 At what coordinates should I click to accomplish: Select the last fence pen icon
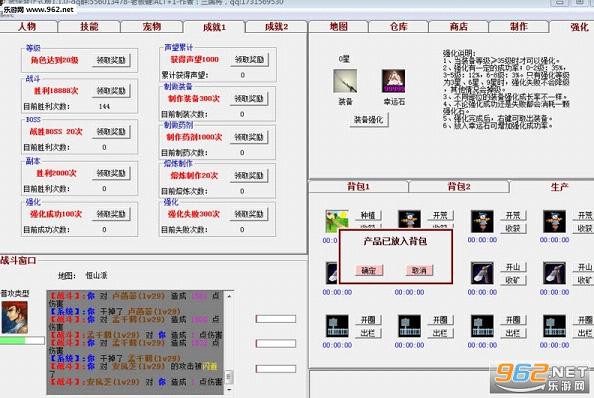click(554, 326)
